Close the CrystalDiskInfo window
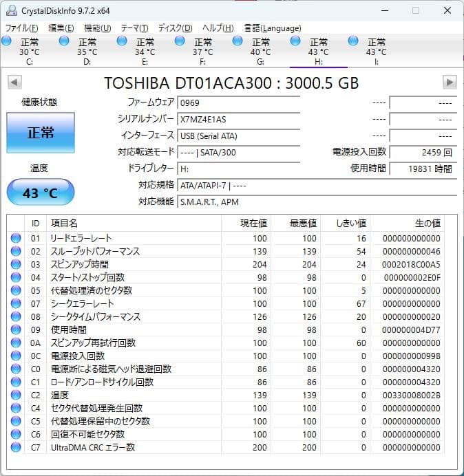This screenshot has height=476, width=464. (x=447, y=10)
